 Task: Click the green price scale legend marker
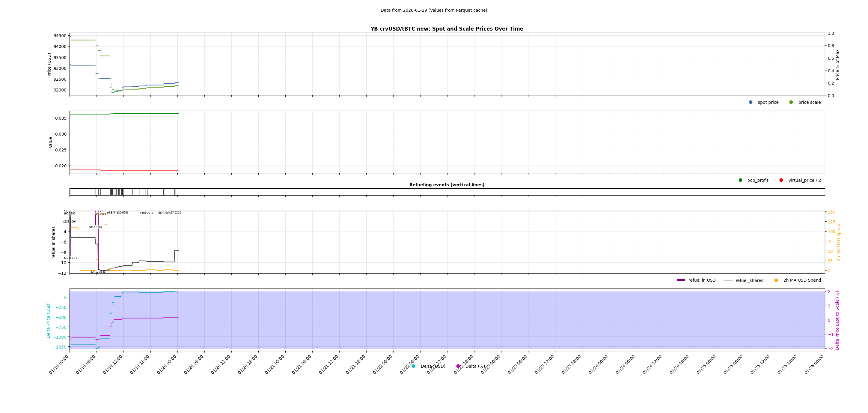point(791,102)
